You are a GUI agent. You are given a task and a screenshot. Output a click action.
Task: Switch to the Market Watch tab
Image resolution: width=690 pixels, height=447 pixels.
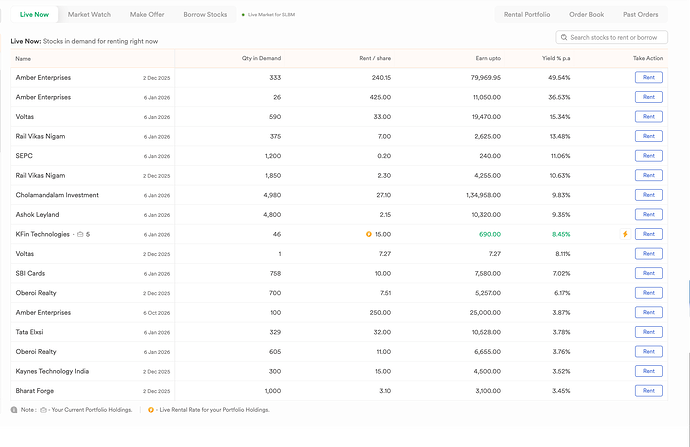(89, 15)
